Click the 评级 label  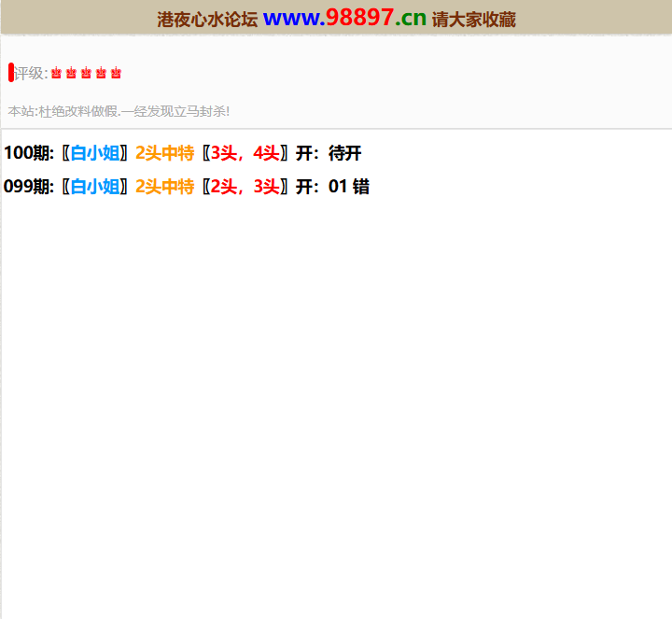[30, 74]
